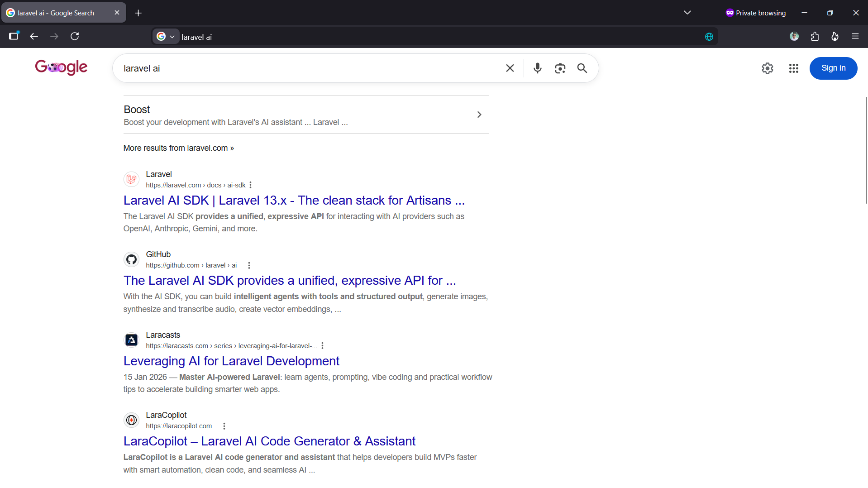The width and height of the screenshot is (868, 488).
Task: Open the Google apps grid
Action: (793, 68)
